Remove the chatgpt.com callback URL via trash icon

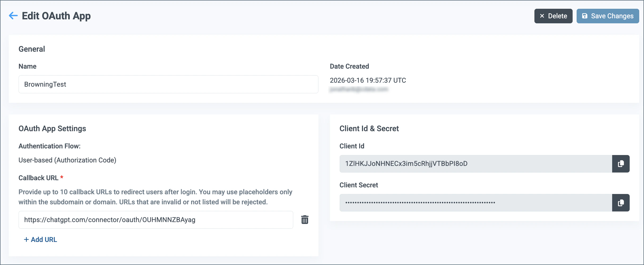click(x=305, y=220)
